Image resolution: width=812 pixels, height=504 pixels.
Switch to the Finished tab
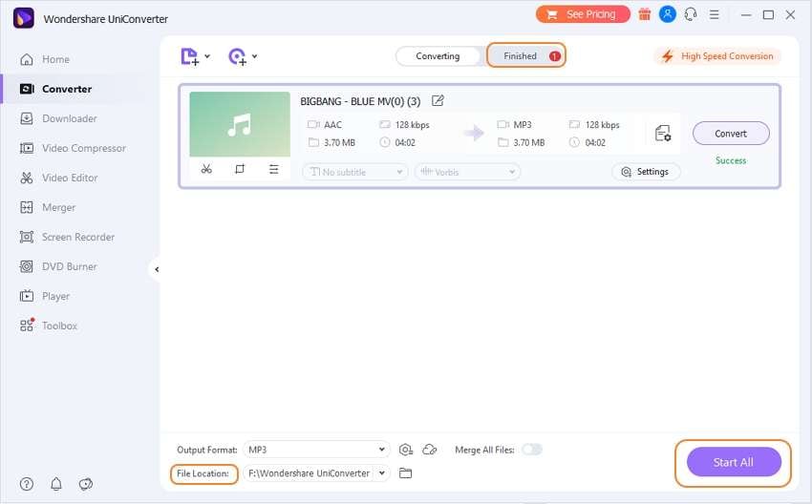coord(525,56)
